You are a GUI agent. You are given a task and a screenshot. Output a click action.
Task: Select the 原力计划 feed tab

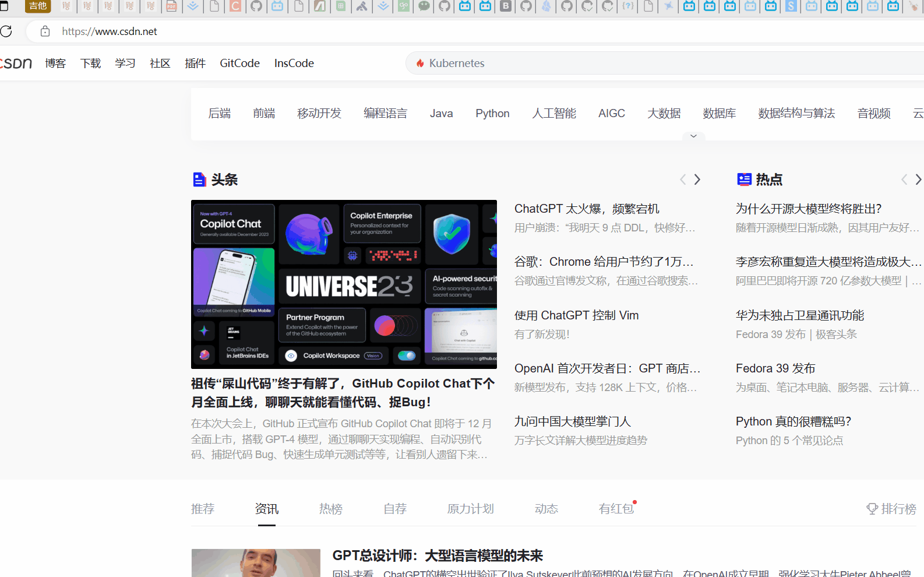coord(471,509)
